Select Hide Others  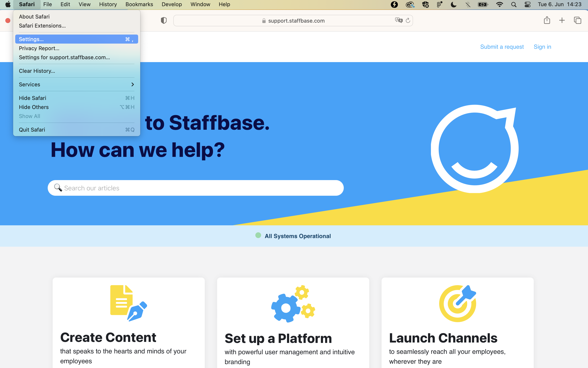click(x=77, y=107)
